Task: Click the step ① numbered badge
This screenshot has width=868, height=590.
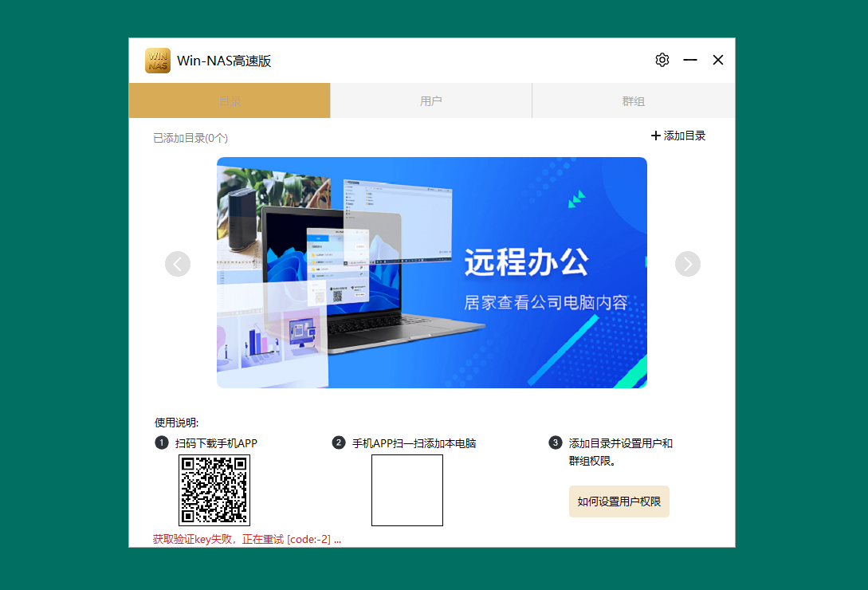Action: pyautogui.click(x=163, y=442)
